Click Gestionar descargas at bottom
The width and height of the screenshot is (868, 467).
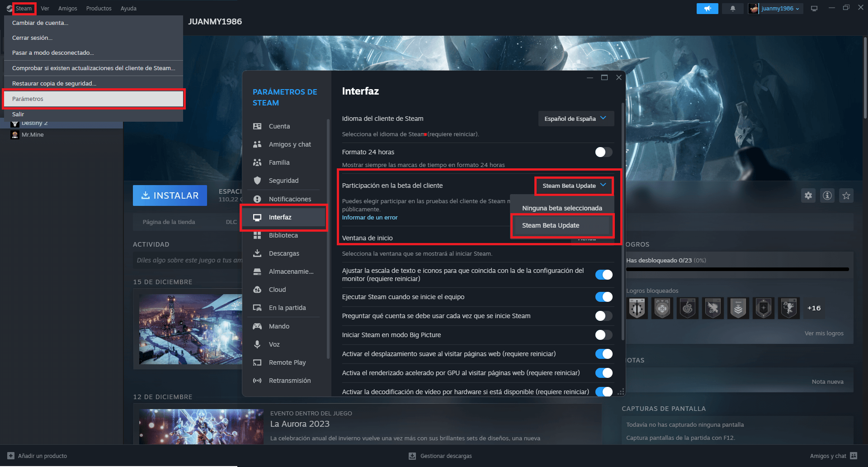click(x=440, y=456)
